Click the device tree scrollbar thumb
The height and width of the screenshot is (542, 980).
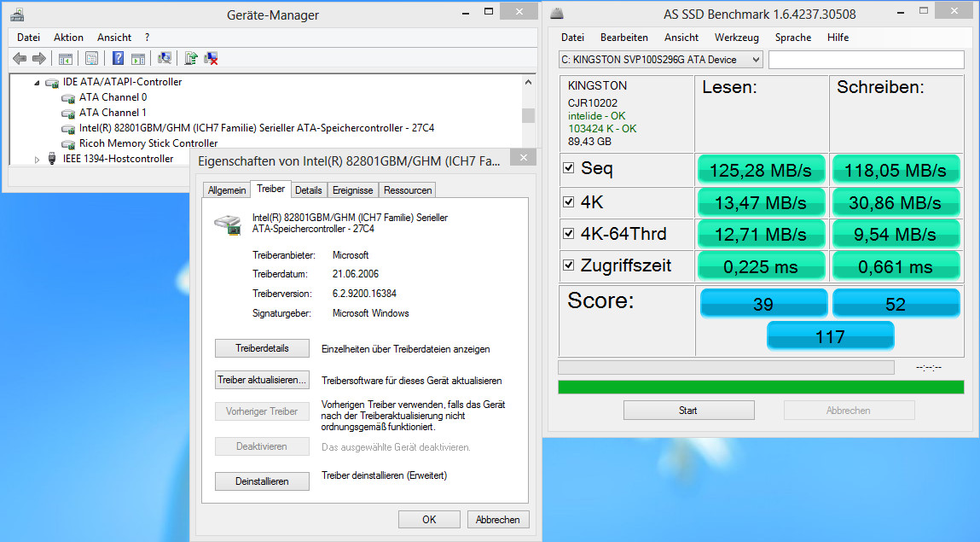tap(528, 115)
